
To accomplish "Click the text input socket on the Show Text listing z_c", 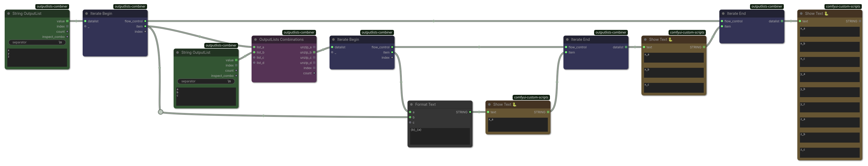I will (800, 21).
